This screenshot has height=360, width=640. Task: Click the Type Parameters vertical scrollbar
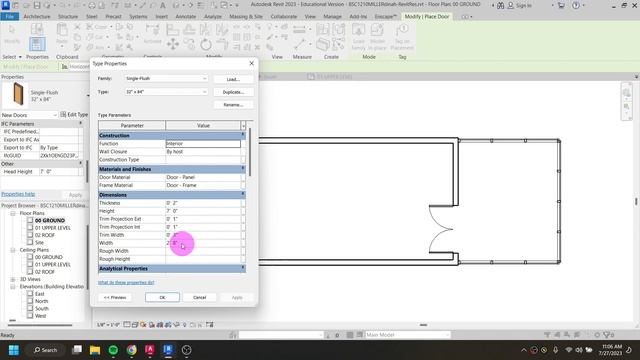point(249,153)
